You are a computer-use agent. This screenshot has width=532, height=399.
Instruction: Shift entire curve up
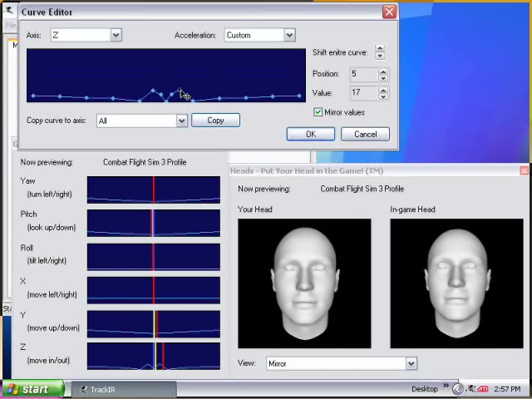click(380, 48)
